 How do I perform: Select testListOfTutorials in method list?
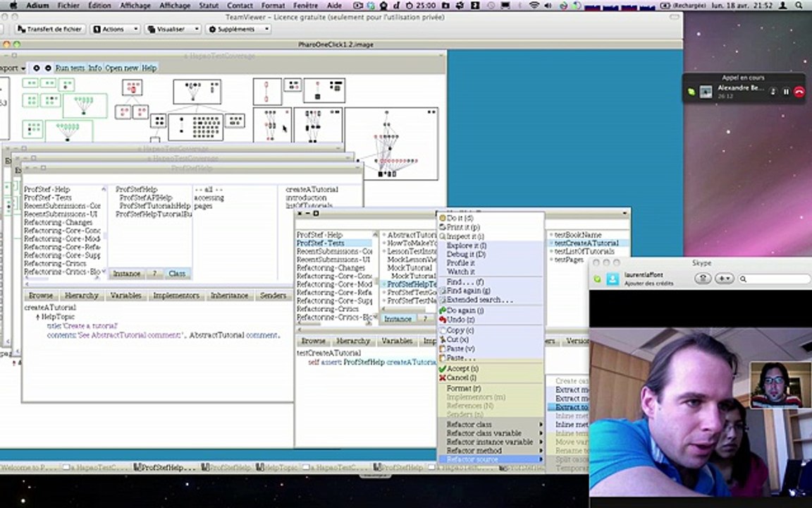(584, 251)
